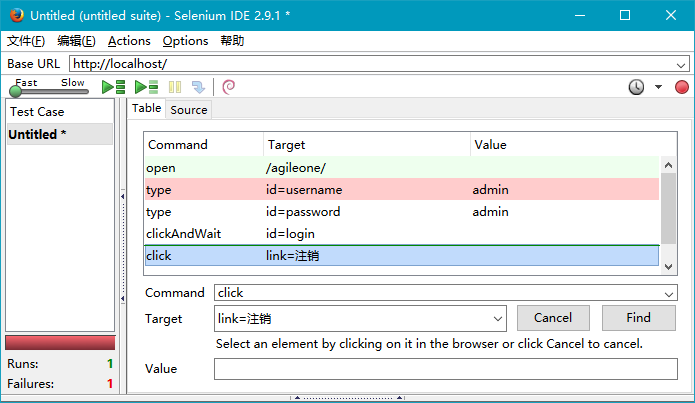
Task: Click the lower sidebar collapse arrow
Action: coord(122,299)
